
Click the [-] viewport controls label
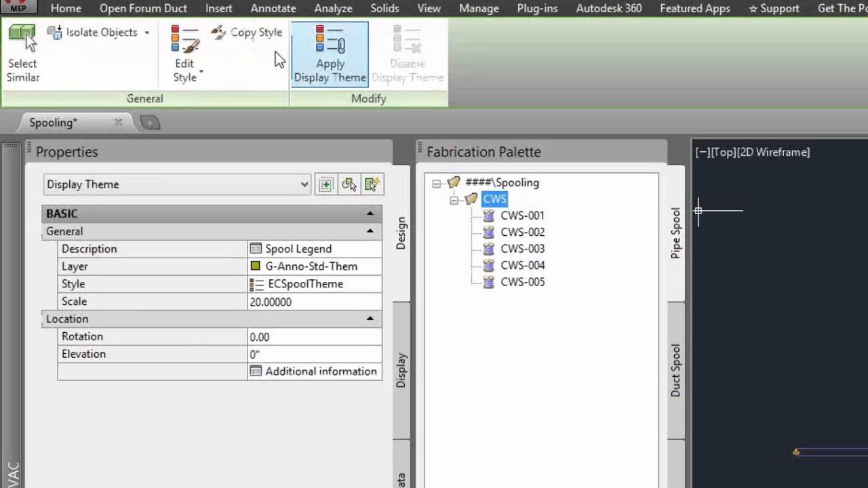703,152
